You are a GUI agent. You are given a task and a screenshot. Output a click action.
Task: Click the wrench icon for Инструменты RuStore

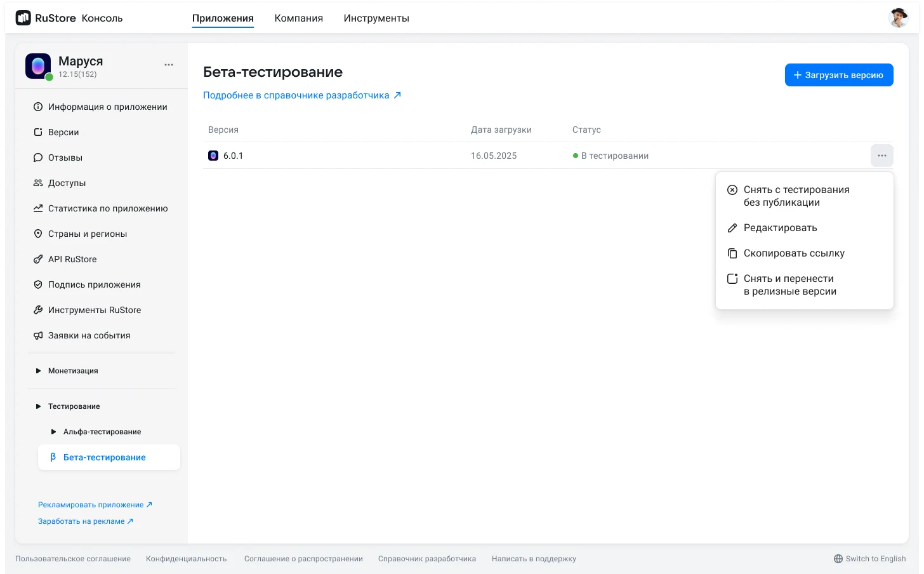(38, 310)
